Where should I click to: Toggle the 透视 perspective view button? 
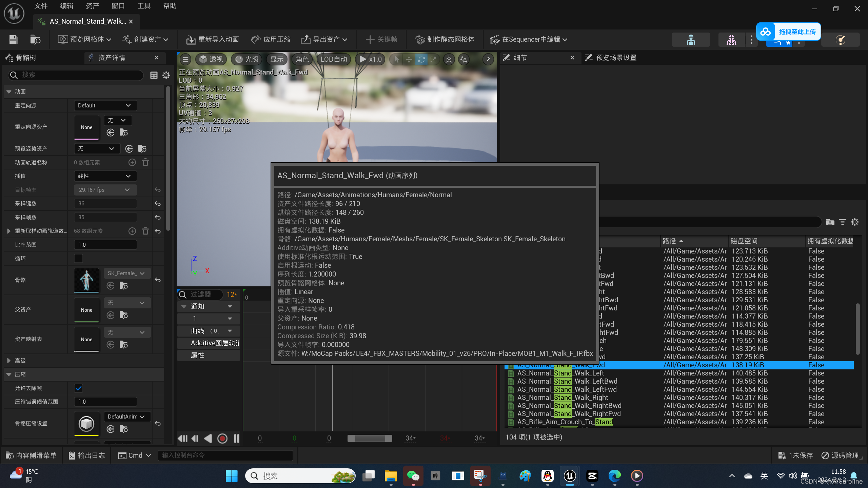pos(211,60)
